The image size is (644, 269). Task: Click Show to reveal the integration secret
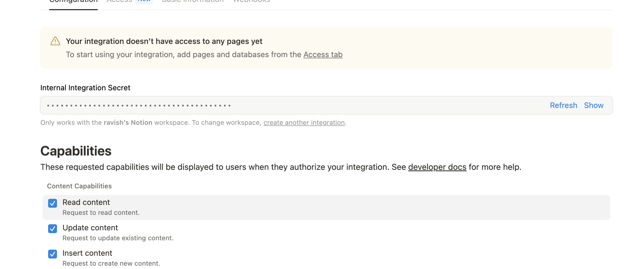point(594,105)
